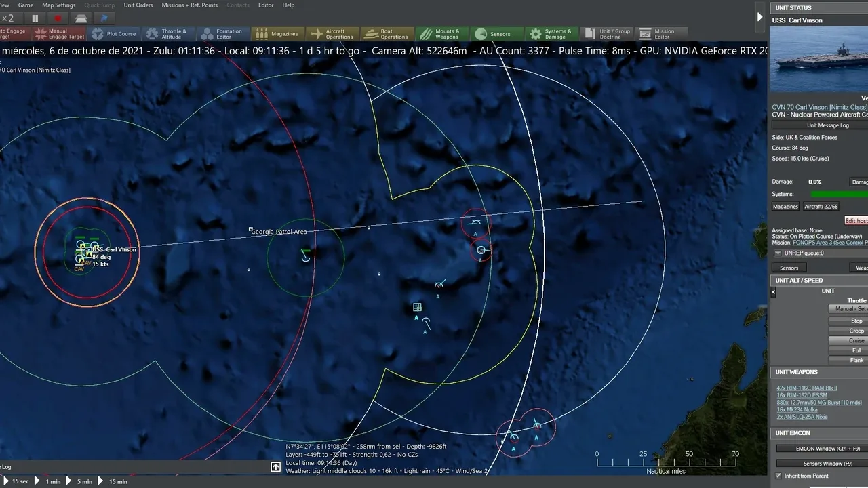Toggle Inherit from Parent checkbox

click(778, 476)
